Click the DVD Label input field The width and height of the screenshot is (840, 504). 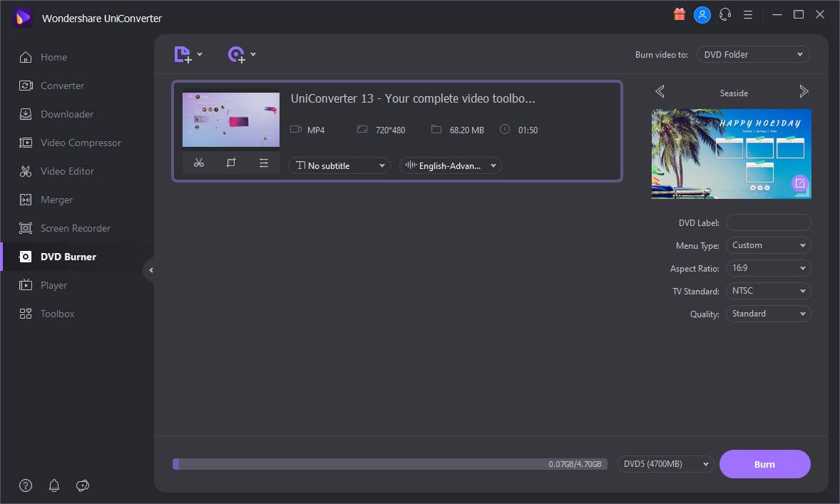pos(768,223)
